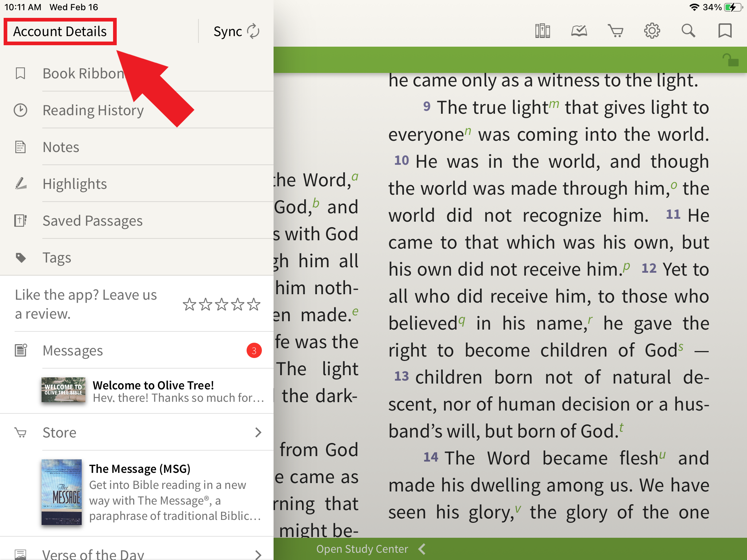This screenshot has height=560, width=747.
Task: Tap footnote o after 'through him,'
Action: [674, 185]
